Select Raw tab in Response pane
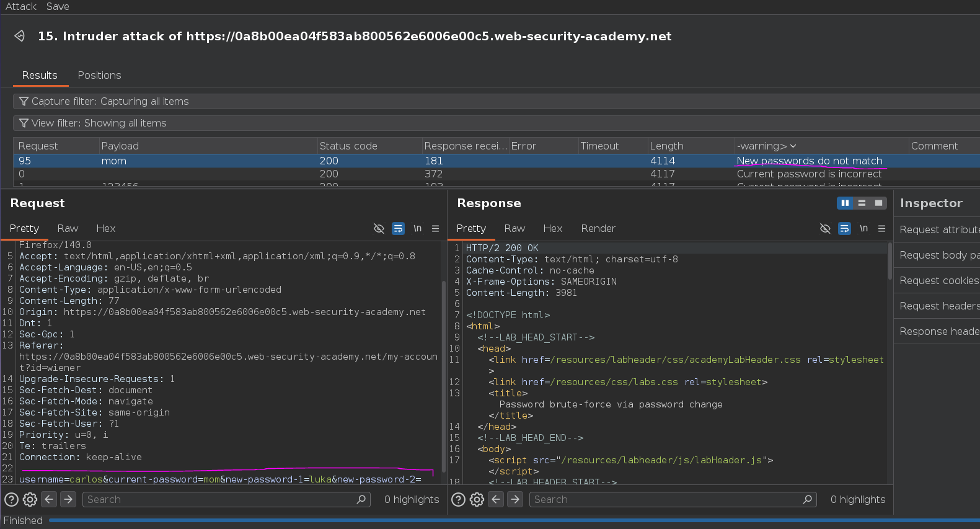This screenshot has width=980, height=529. [514, 228]
